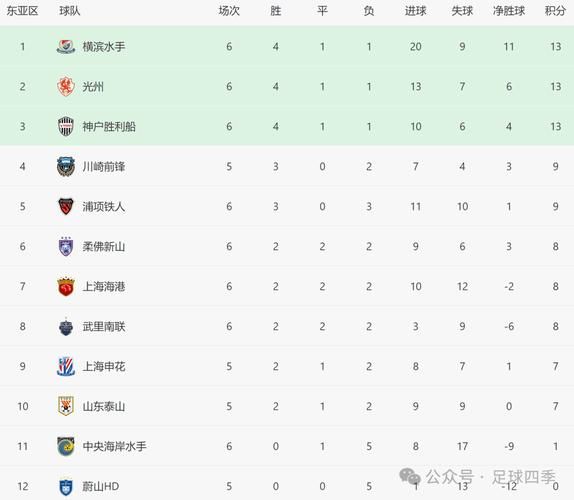Click the Gwangju (光州) club crest
Viewport: 574px width, 500px height.
pos(66,87)
